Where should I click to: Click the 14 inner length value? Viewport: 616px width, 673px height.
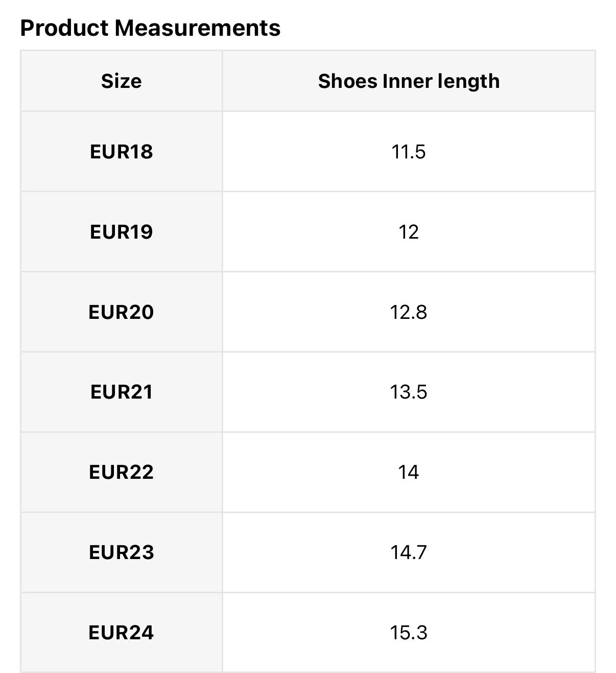coord(409,472)
